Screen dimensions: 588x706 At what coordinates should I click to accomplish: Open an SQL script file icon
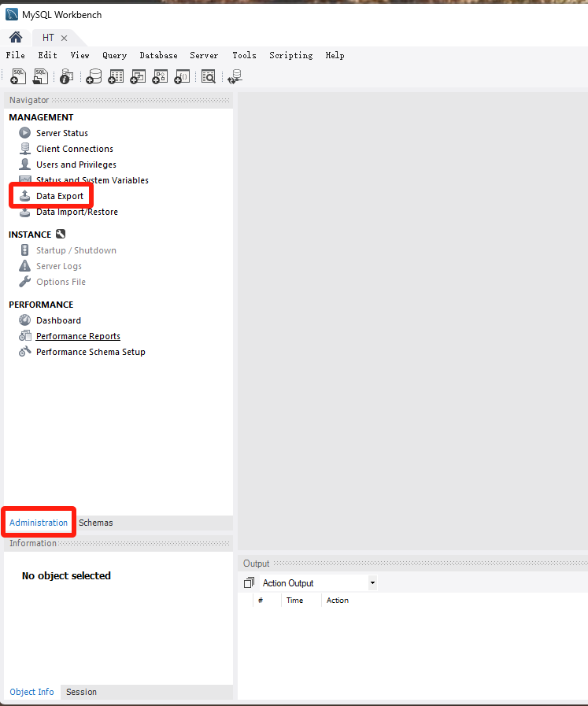click(40, 76)
